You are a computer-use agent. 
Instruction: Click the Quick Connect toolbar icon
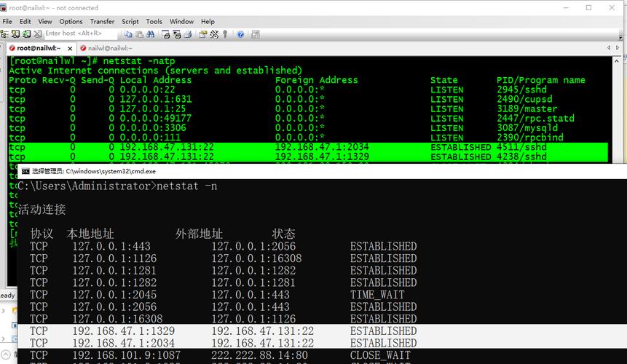[15, 34]
